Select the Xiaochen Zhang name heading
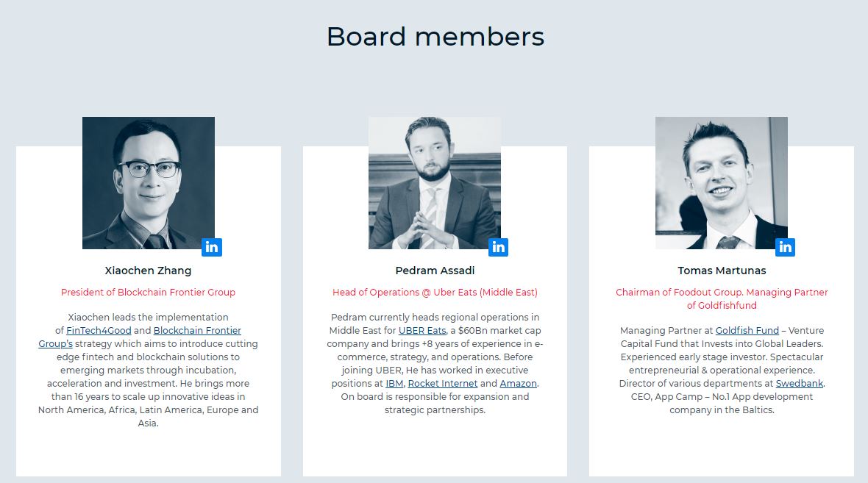This screenshot has width=868, height=483. [x=149, y=271]
